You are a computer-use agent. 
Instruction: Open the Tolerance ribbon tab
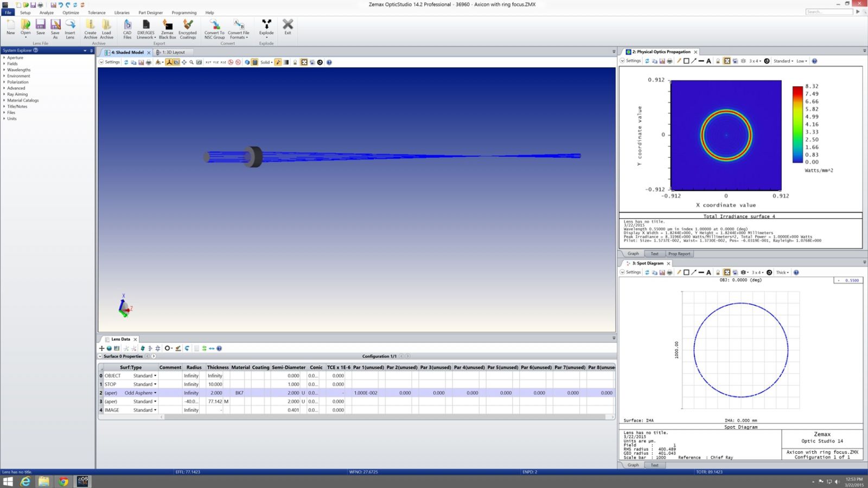pos(97,12)
